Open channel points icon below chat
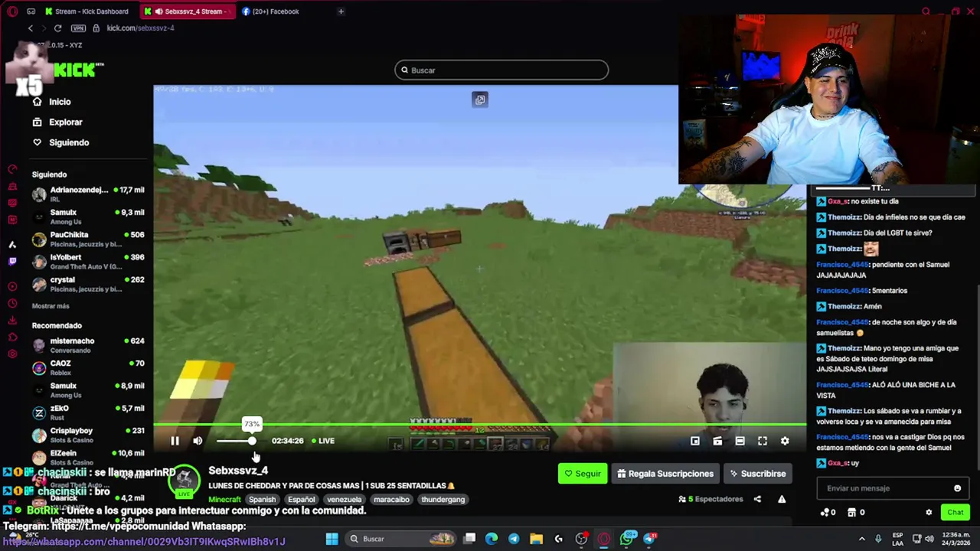Image resolution: width=980 pixels, height=551 pixels. click(x=825, y=512)
